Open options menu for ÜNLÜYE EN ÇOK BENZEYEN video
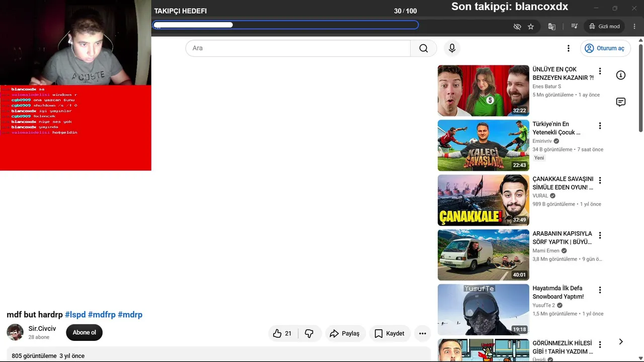The image size is (644, 362). point(600,71)
